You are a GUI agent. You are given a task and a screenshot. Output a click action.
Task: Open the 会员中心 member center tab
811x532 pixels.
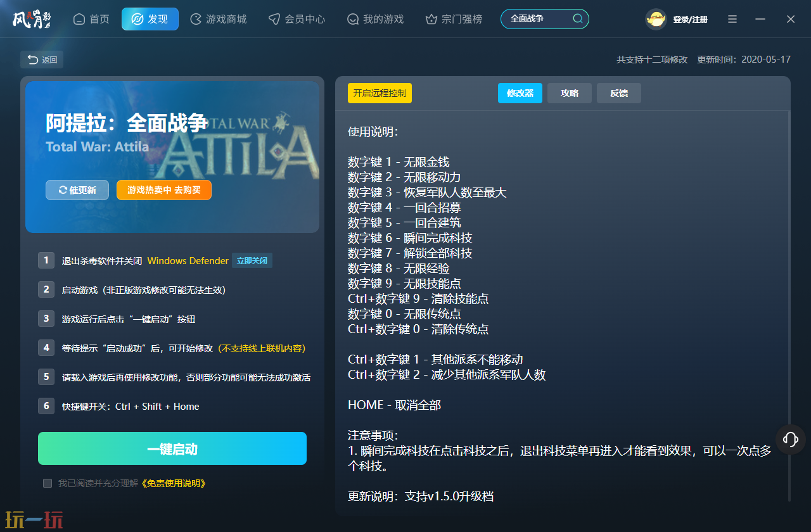(x=297, y=19)
